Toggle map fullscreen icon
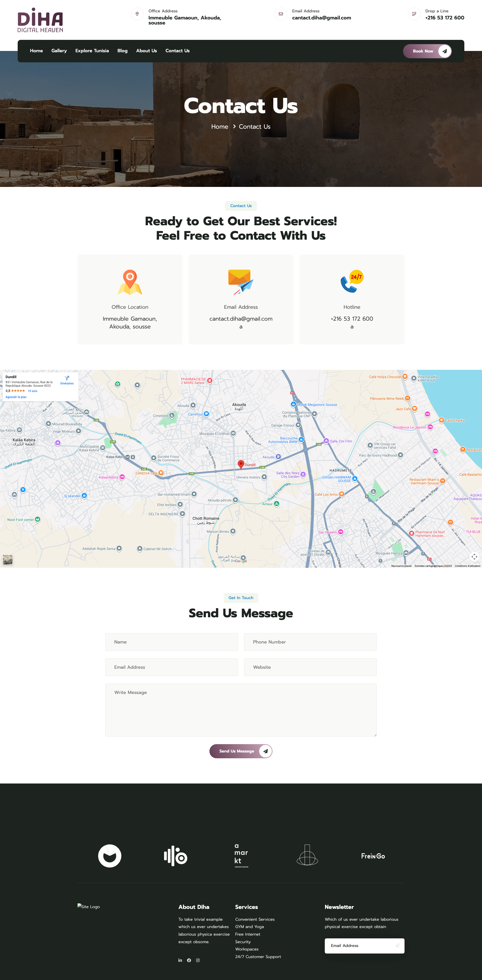482x980 pixels. click(x=474, y=556)
